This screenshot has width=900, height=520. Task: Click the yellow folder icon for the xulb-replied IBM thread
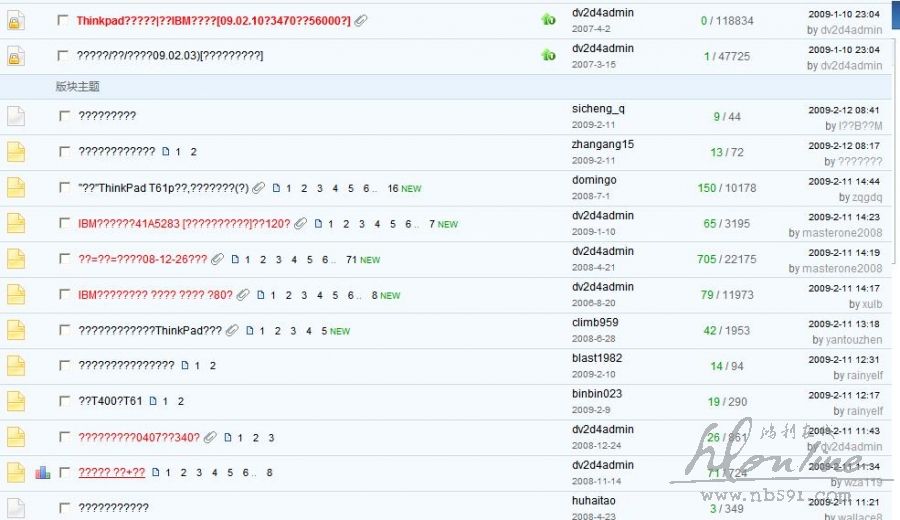tap(16, 294)
